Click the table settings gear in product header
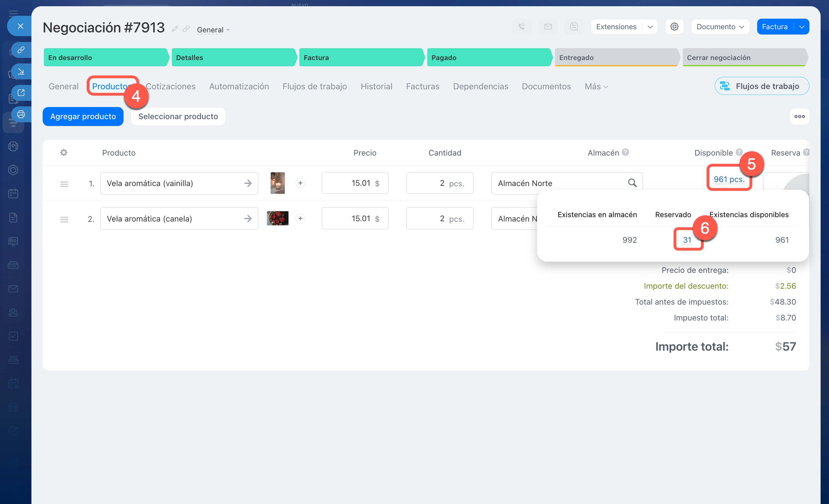Viewport: 829px width, 504px height. tap(63, 153)
